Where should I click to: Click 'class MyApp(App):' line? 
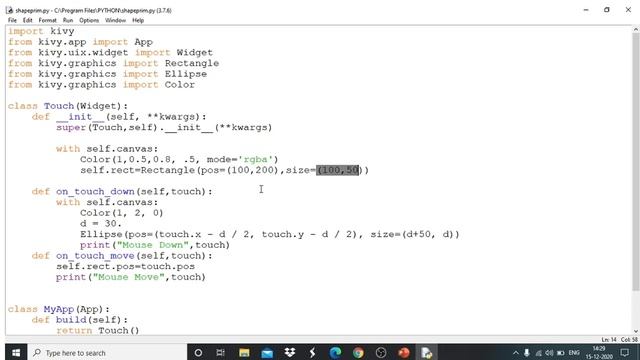pos(59,309)
